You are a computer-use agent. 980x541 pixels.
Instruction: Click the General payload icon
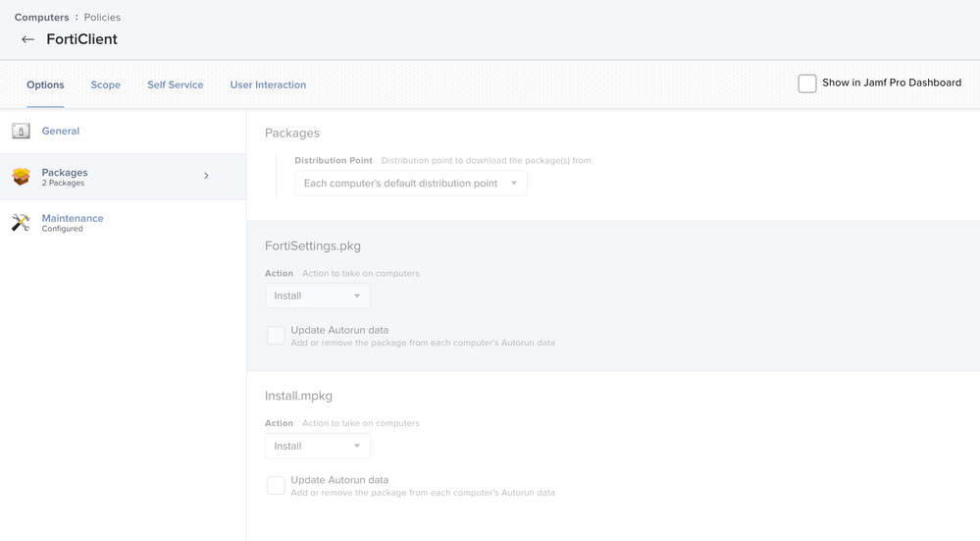21,131
